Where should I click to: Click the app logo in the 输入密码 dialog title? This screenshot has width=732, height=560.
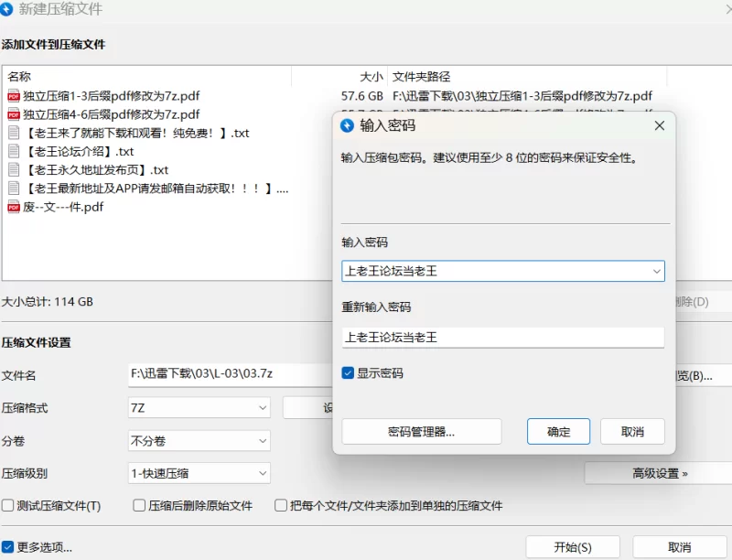(347, 125)
